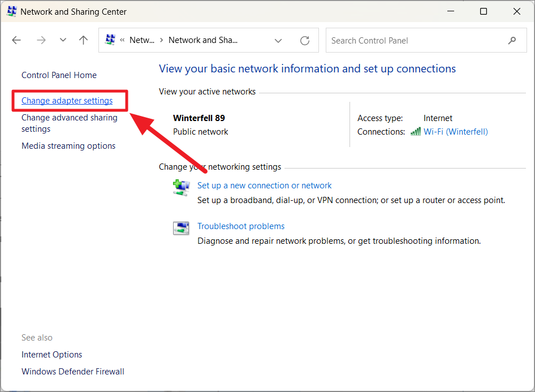Click the back navigation arrow
The image size is (535, 392).
[x=16, y=40]
